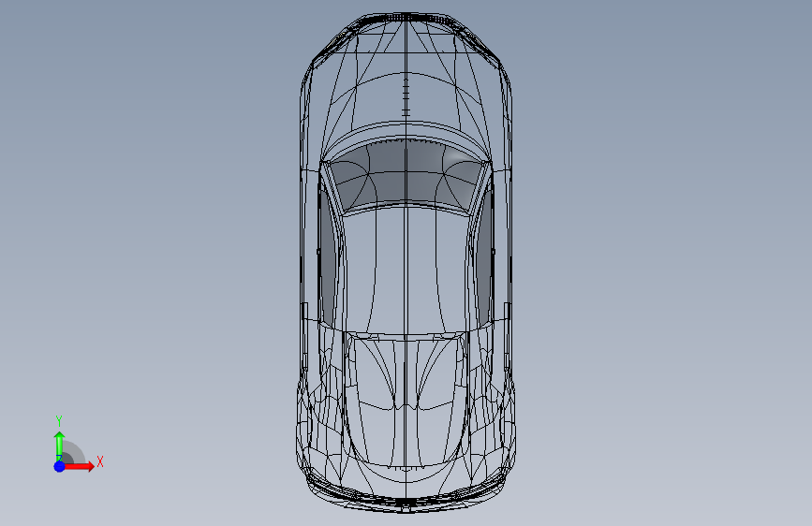The height and width of the screenshot is (526, 812).
Task: Select the large shaded curved glass surface on car
Action: pyautogui.click(x=406, y=175)
